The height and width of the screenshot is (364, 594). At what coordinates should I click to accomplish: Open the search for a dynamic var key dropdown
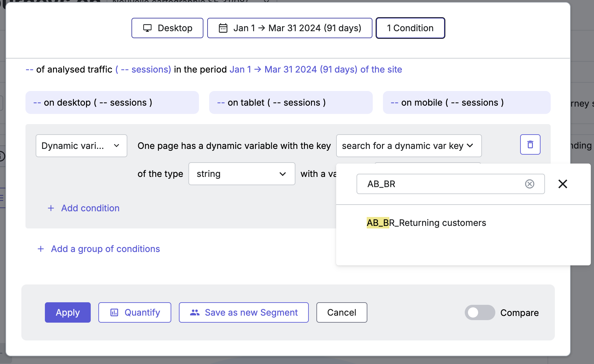click(409, 146)
